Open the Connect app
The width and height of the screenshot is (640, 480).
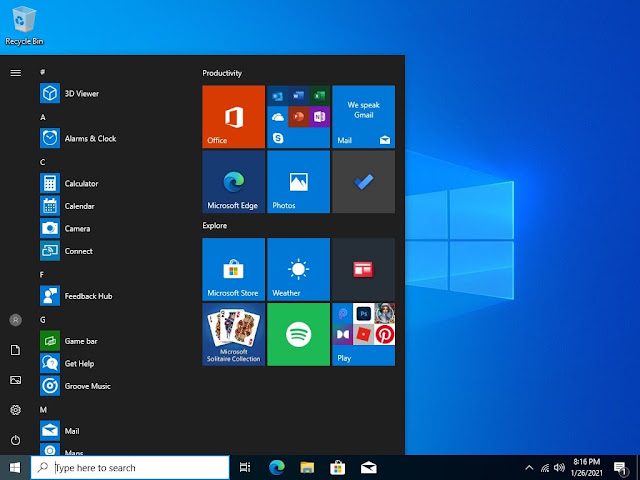[x=67, y=251]
